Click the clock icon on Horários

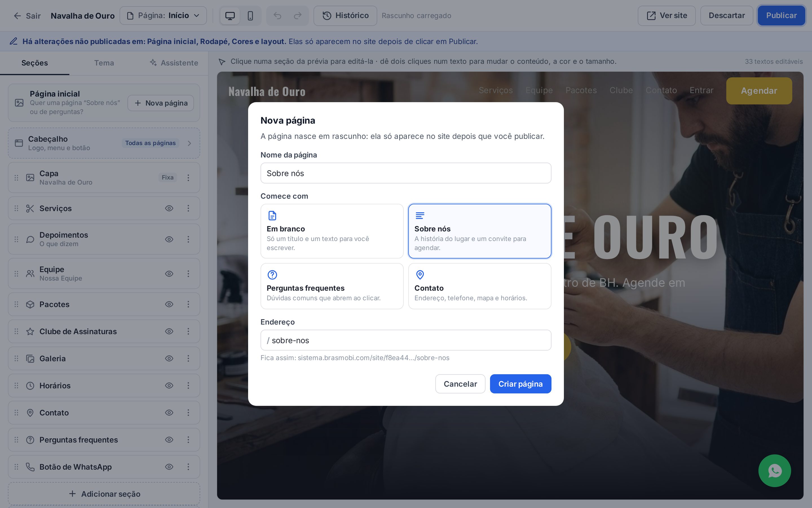point(30,385)
